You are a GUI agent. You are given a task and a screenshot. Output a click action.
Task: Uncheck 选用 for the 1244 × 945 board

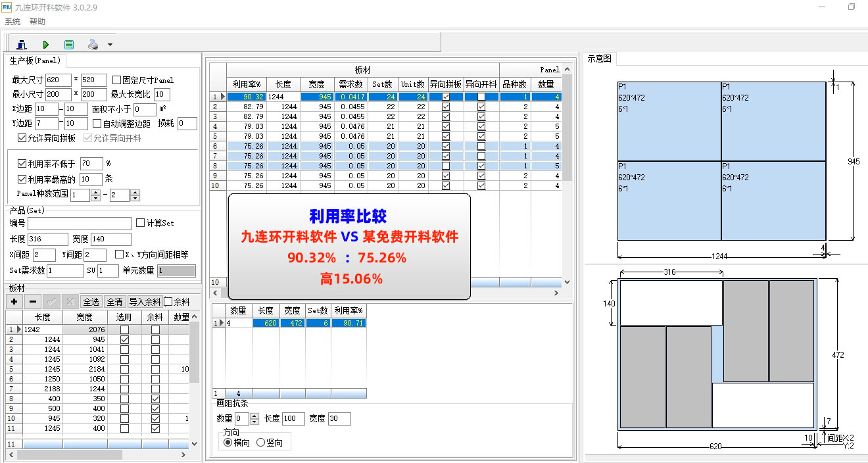tap(124, 339)
